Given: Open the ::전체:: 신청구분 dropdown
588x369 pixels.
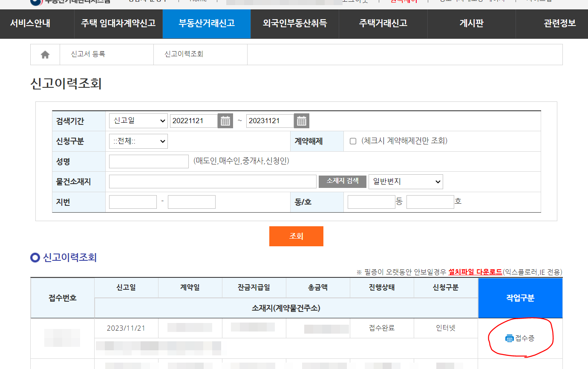Looking at the screenshot, I should (x=138, y=141).
